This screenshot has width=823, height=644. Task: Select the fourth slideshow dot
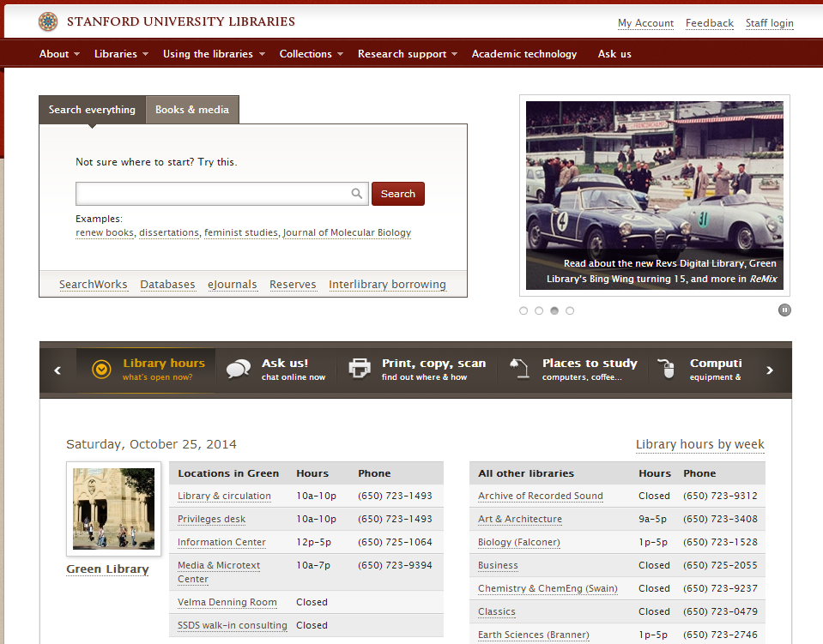pos(570,310)
